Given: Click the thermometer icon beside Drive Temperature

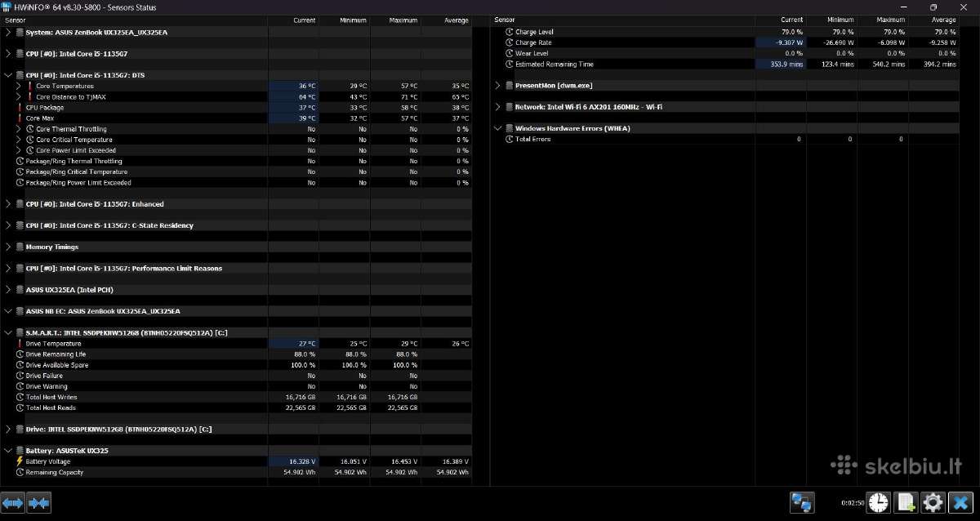Looking at the screenshot, I should [x=20, y=344].
